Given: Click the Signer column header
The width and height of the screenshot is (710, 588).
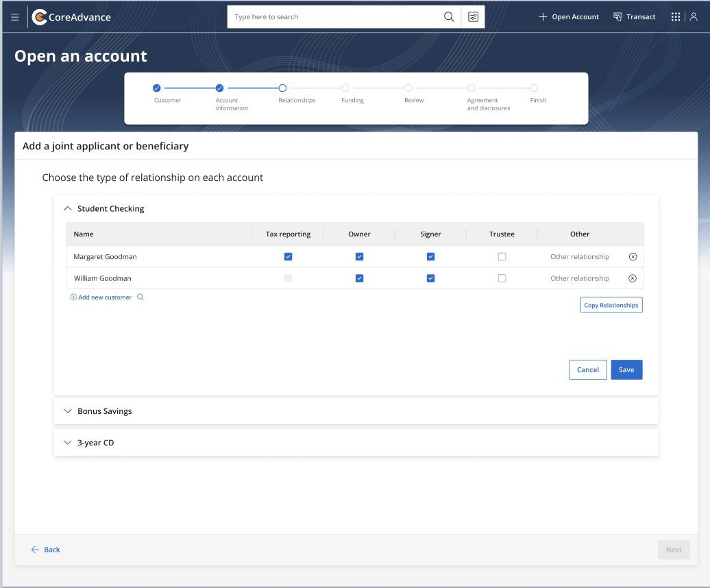Looking at the screenshot, I should (430, 234).
